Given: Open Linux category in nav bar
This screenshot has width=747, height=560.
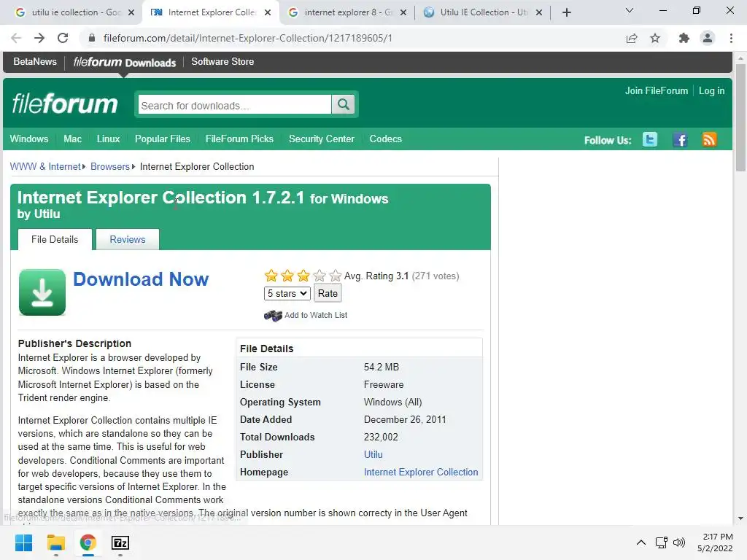Looking at the screenshot, I should coord(108,139).
